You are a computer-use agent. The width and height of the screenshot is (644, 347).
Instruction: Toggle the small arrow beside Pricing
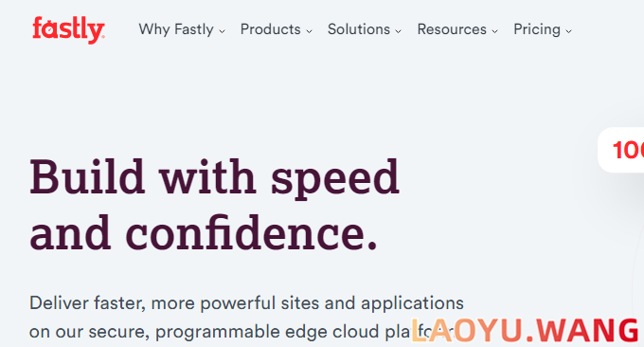(x=569, y=31)
